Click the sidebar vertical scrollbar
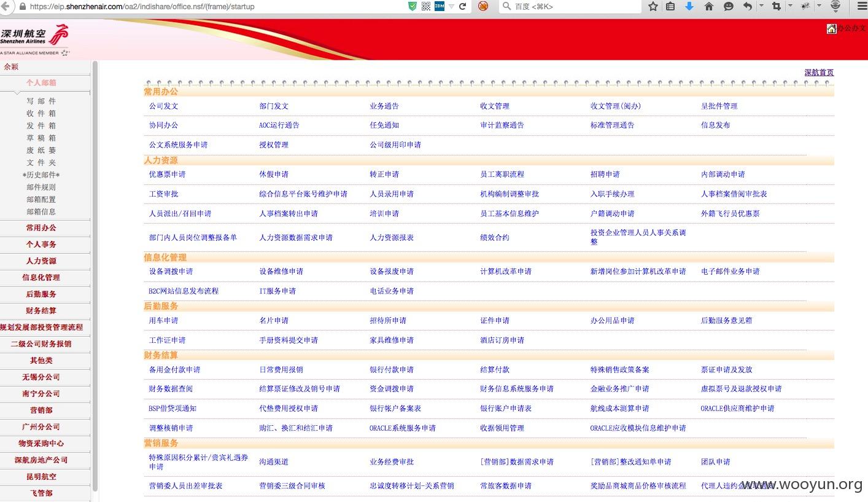Image resolution: width=868 pixels, height=502 pixels. tap(95, 276)
